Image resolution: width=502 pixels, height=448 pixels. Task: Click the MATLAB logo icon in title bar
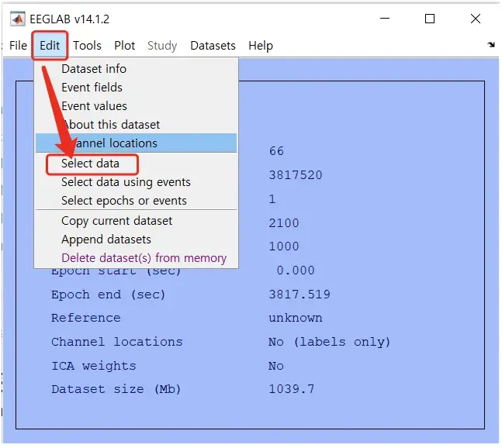pos(16,19)
